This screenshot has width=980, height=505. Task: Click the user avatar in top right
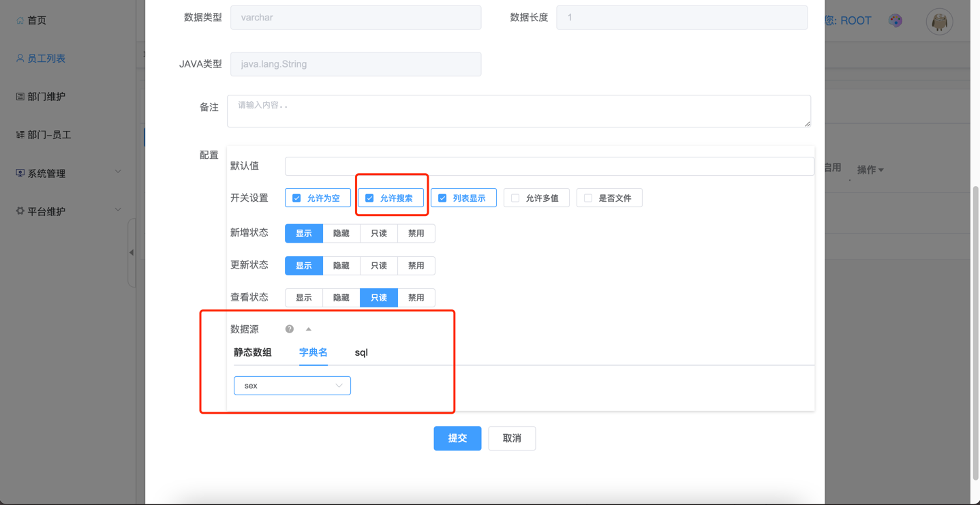tap(939, 22)
